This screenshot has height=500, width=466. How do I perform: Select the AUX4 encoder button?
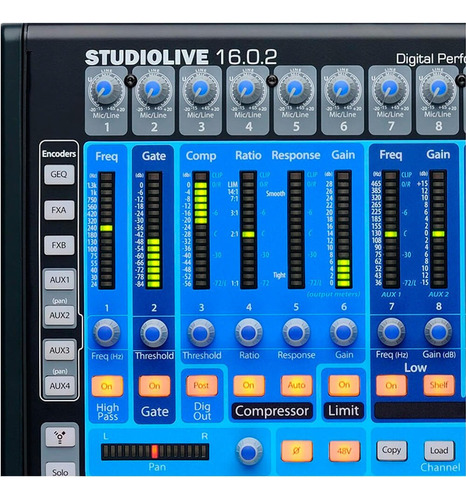click(60, 386)
